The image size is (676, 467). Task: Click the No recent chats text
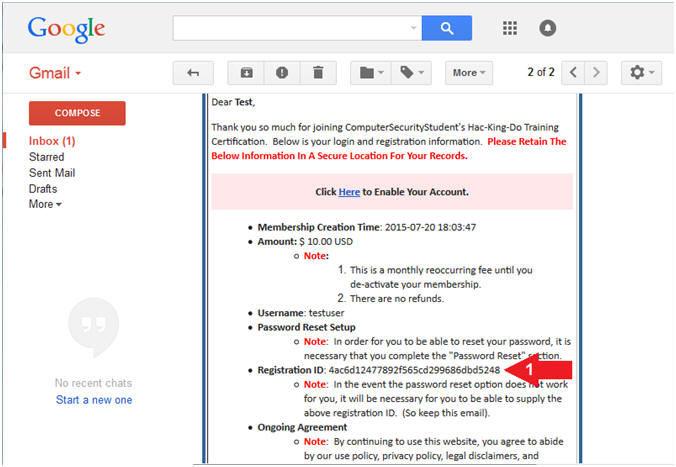[x=94, y=383]
